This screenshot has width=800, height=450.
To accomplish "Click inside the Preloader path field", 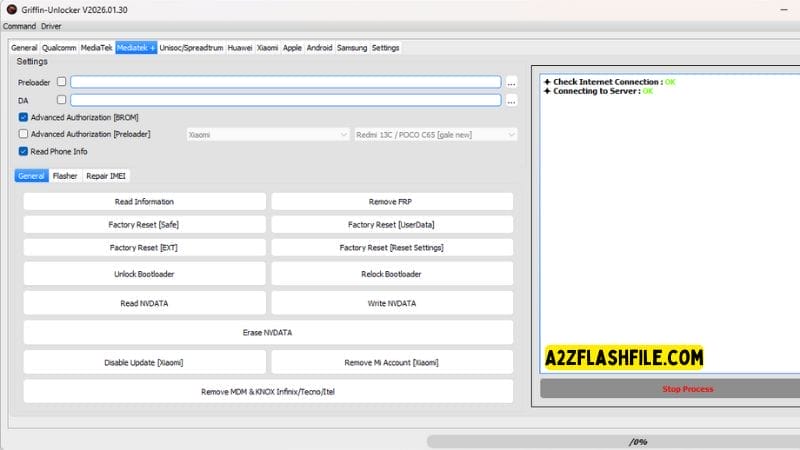I will [x=286, y=82].
